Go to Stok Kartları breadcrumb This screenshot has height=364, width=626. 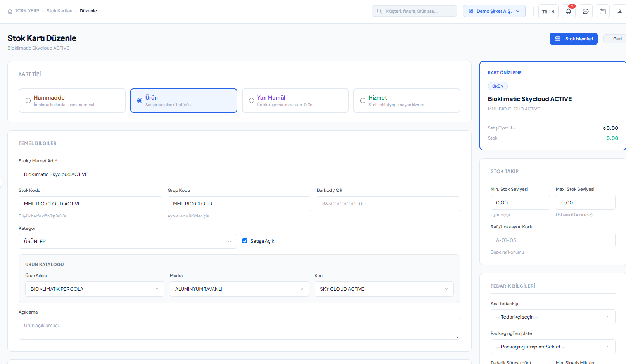point(59,11)
